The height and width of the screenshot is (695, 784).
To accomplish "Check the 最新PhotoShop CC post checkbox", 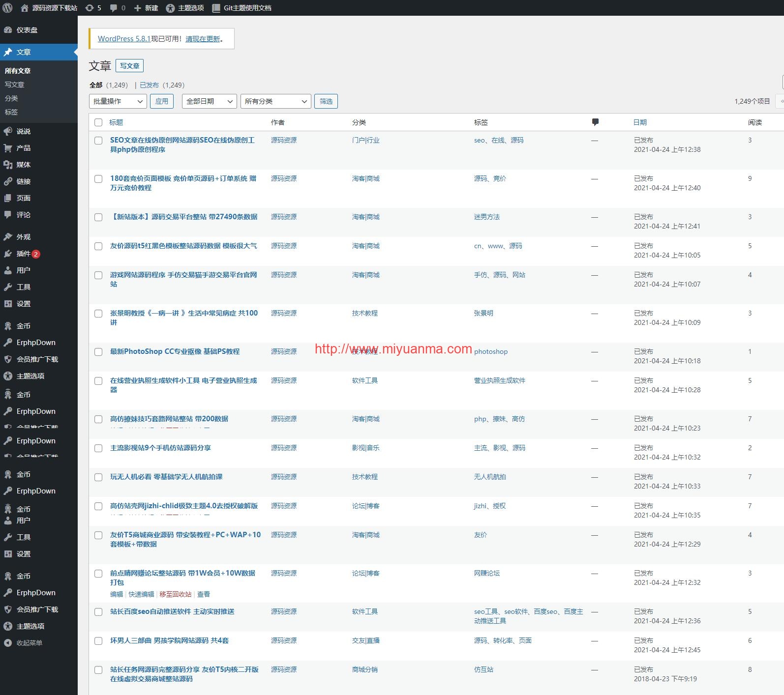I will tap(98, 352).
